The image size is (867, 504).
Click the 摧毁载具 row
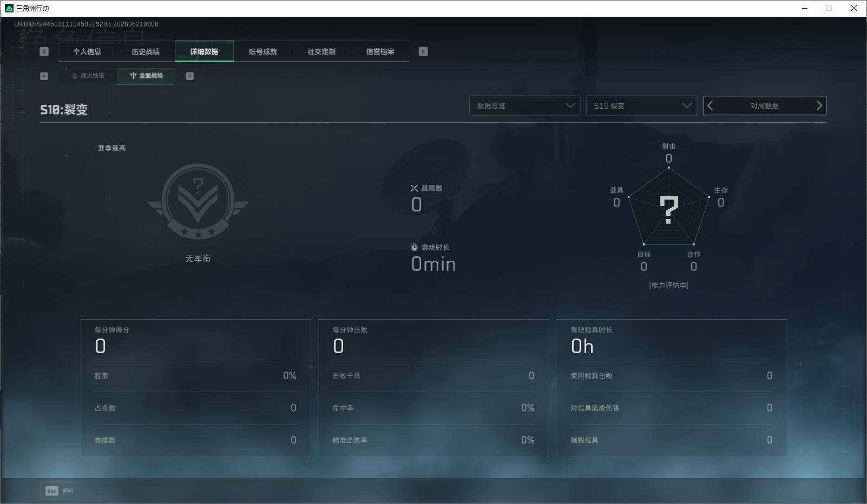coord(672,440)
